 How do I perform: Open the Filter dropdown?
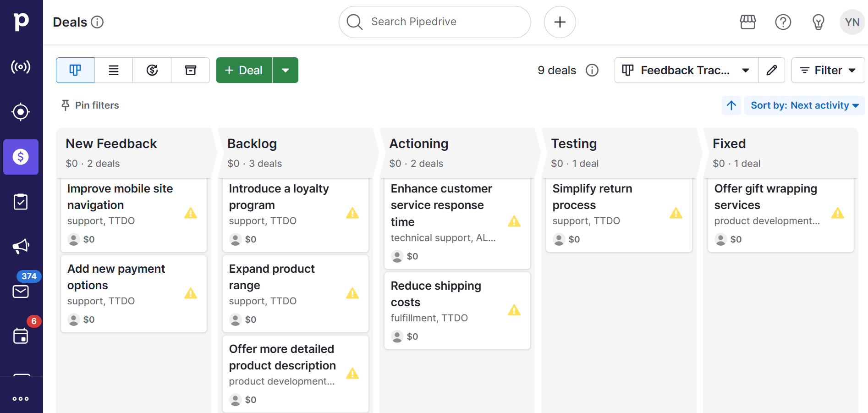point(828,70)
